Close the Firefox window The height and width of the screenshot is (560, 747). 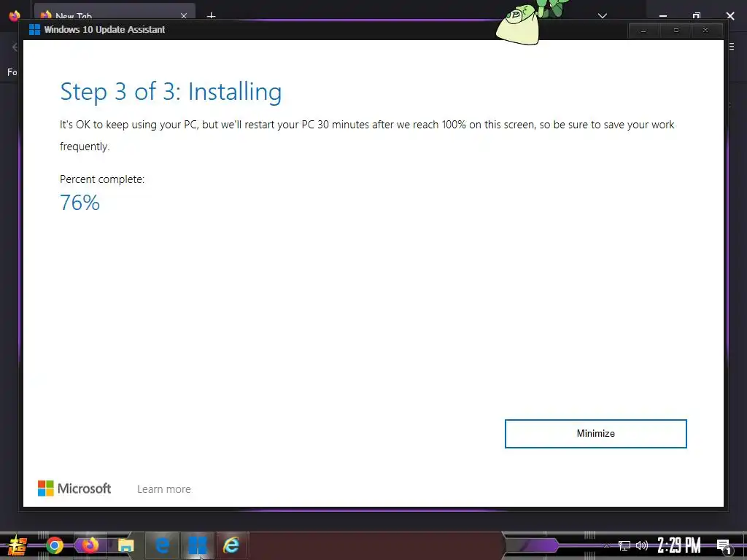point(730,16)
